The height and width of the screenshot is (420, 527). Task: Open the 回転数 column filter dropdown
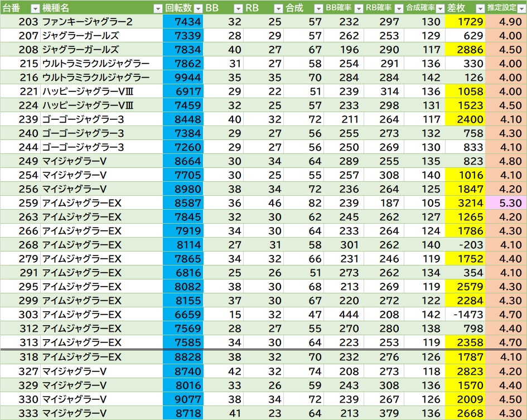pyautogui.click(x=199, y=9)
